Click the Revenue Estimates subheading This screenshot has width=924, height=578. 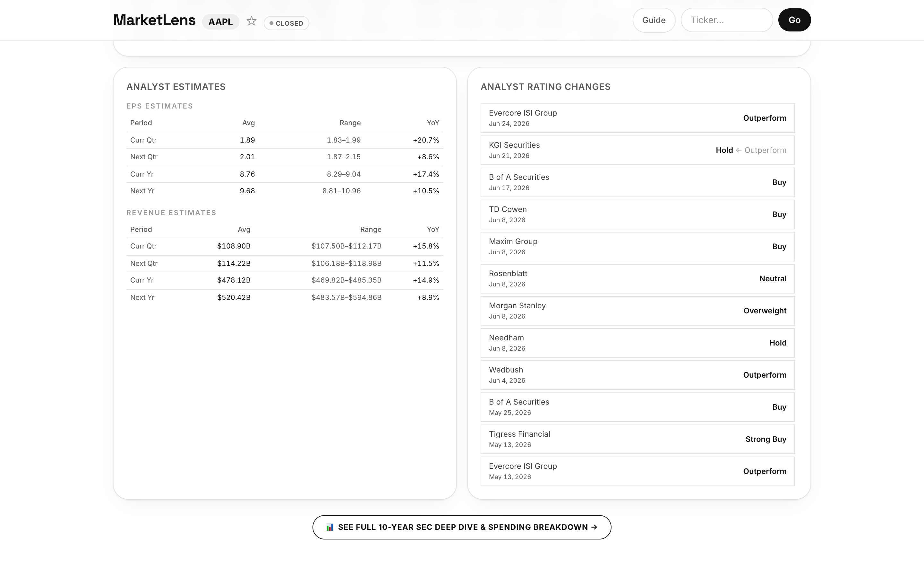coord(171,213)
